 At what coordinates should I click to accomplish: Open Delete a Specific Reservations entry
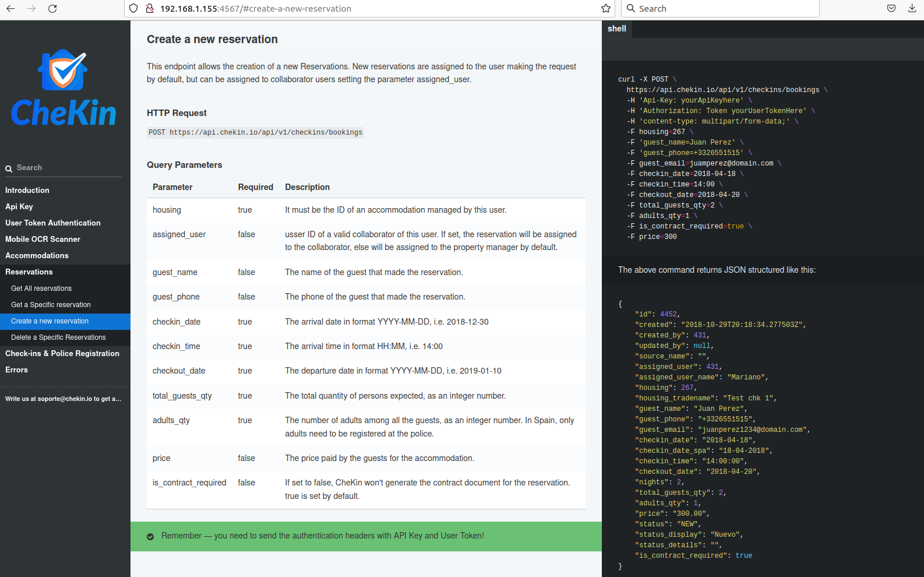click(x=58, y=337)
